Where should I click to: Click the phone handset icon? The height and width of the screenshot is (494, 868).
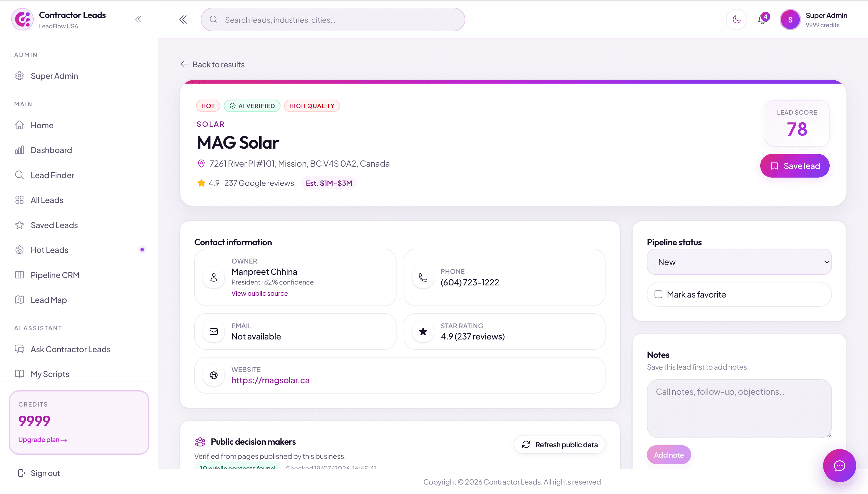[x=423, y=277]
